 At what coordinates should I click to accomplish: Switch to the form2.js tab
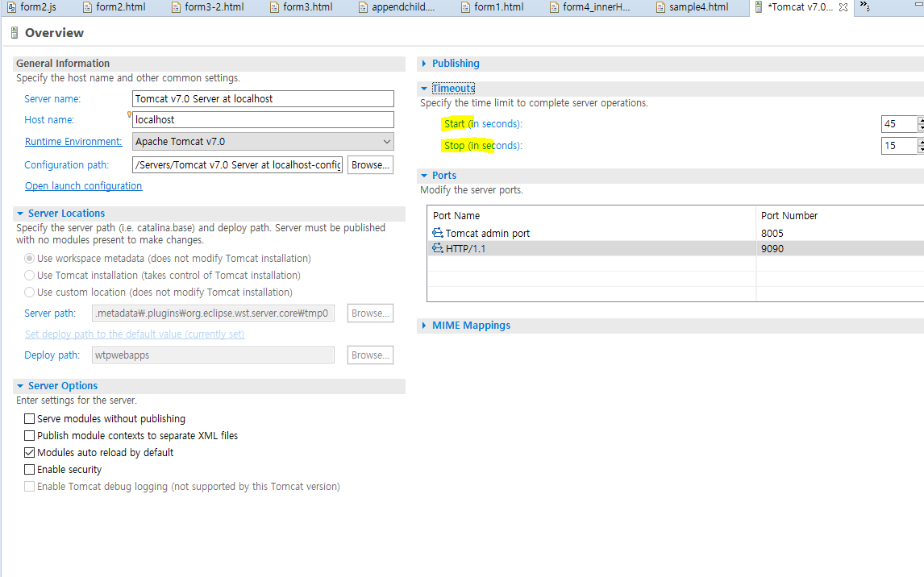(x=31, y=7)
